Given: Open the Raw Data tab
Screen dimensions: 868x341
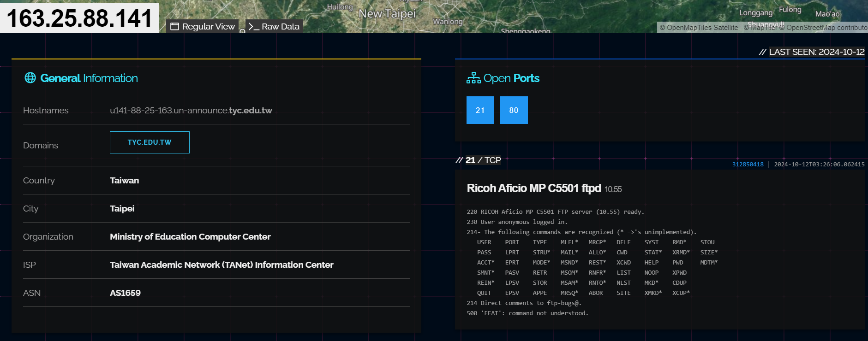Looking at the screenshot, I should coord(274,26).
